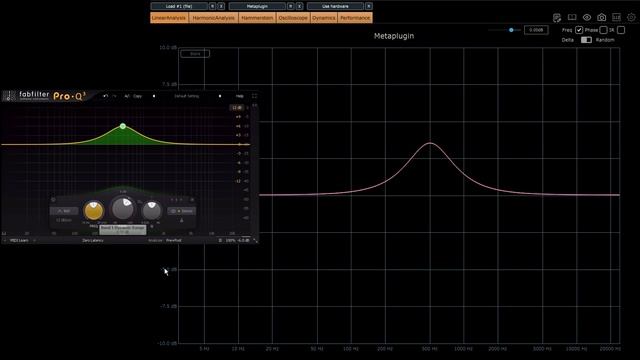
Task: Open the Default Setting preset menu
Action: [187, 96]
